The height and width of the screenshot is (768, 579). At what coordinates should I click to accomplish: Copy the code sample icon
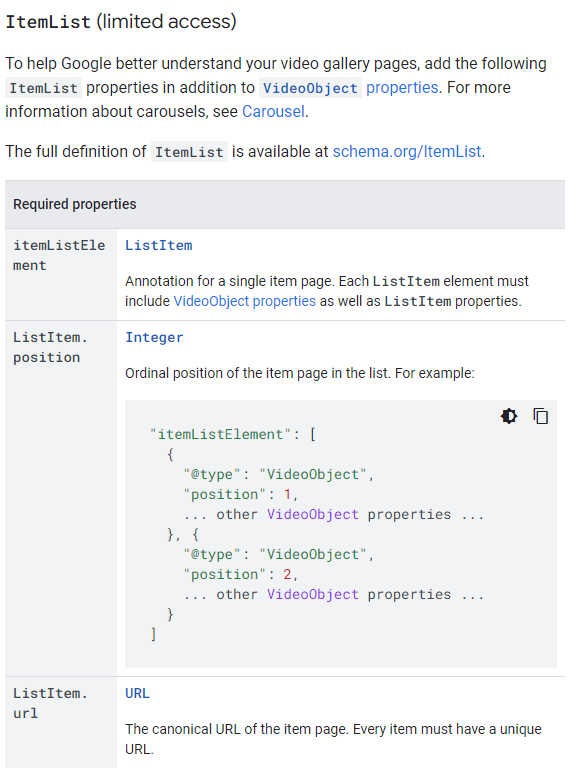[x=540, y=416]
